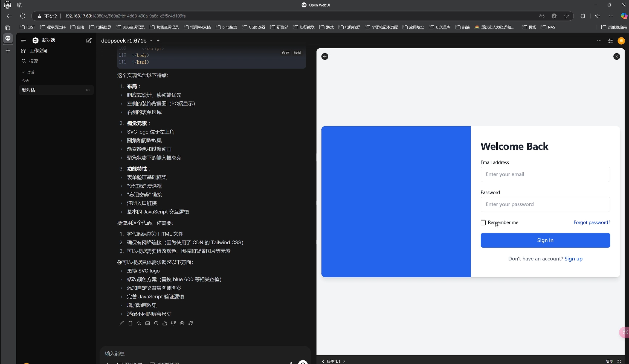The width and height of the screenshot is (629, 364).
Task: Open the vertical tabs new tab plus
Action: (8, 51)
